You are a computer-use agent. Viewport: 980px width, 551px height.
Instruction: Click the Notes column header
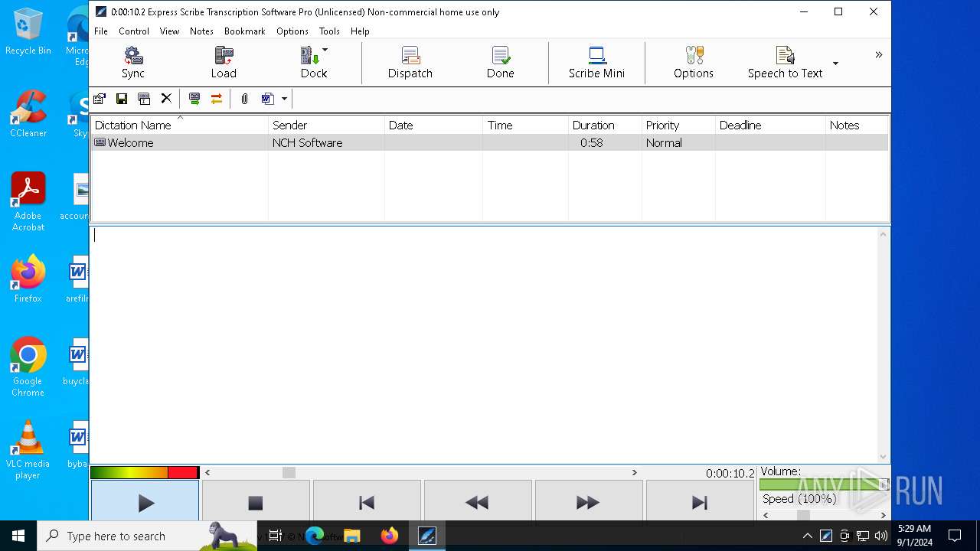857,126
